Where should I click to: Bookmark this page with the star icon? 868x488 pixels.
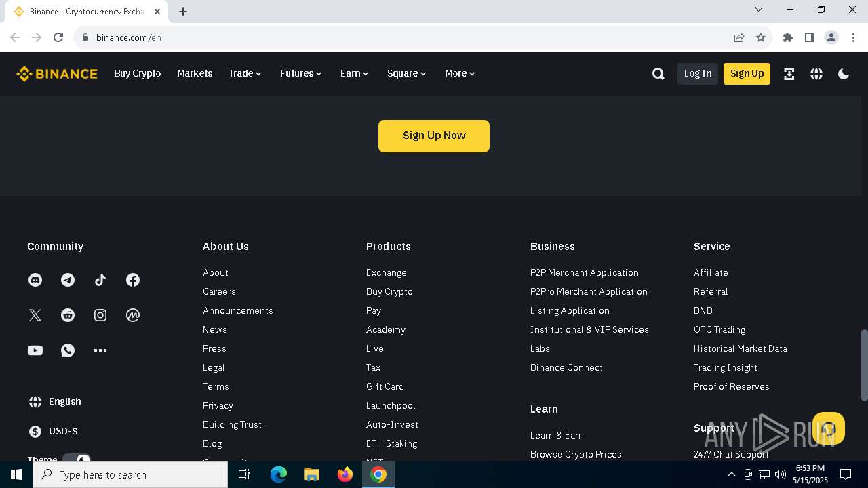pos(761,37)
